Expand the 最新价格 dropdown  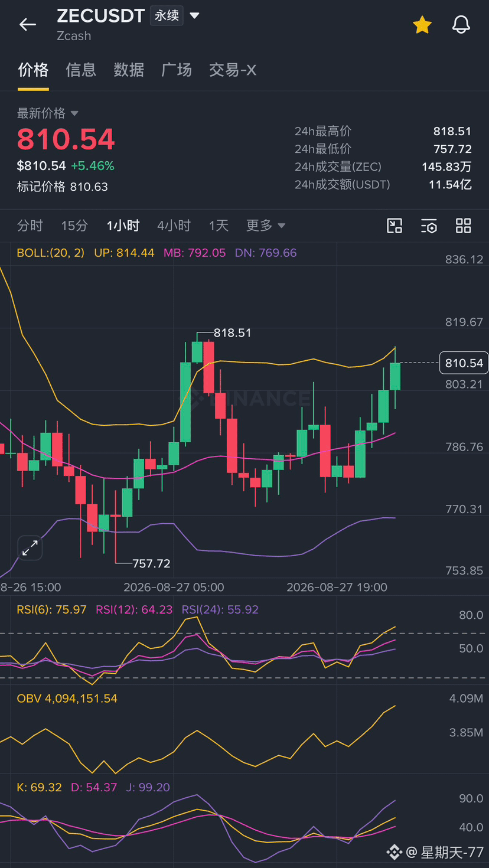tap(48, 113)
